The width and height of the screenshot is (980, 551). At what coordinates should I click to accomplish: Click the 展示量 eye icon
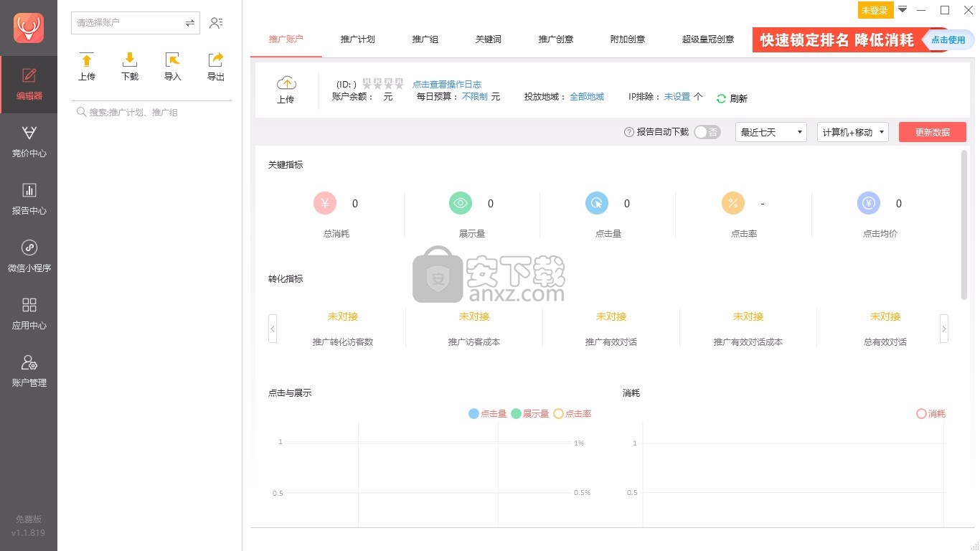pos(461,203)
